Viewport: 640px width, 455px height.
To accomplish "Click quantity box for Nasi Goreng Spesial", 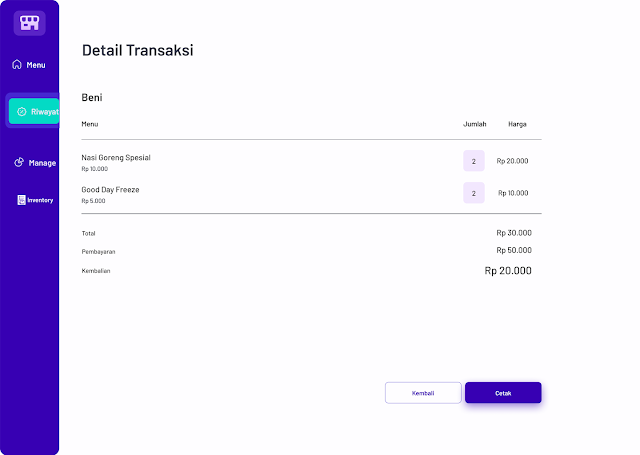I will click(x=474, y=161).
